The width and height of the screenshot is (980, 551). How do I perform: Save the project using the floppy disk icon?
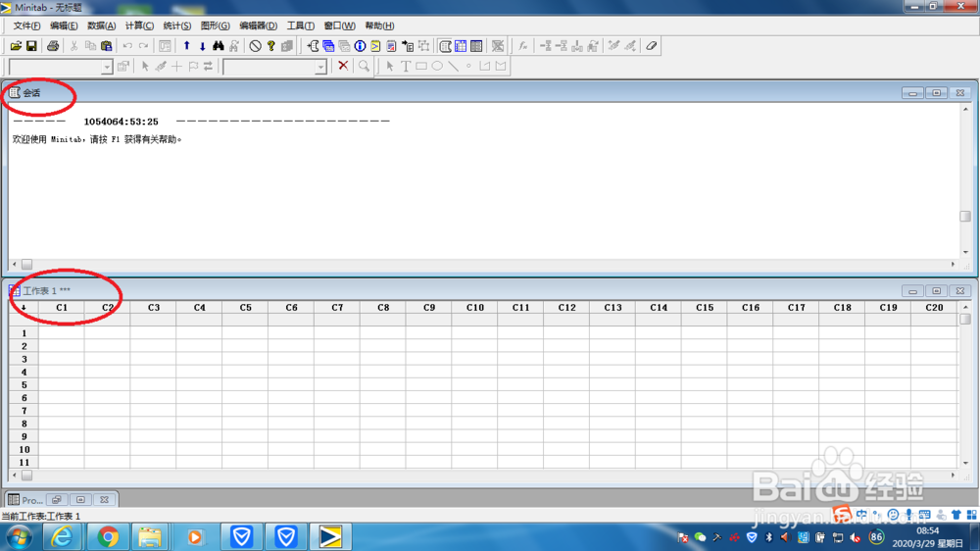(x=31, y=46)
